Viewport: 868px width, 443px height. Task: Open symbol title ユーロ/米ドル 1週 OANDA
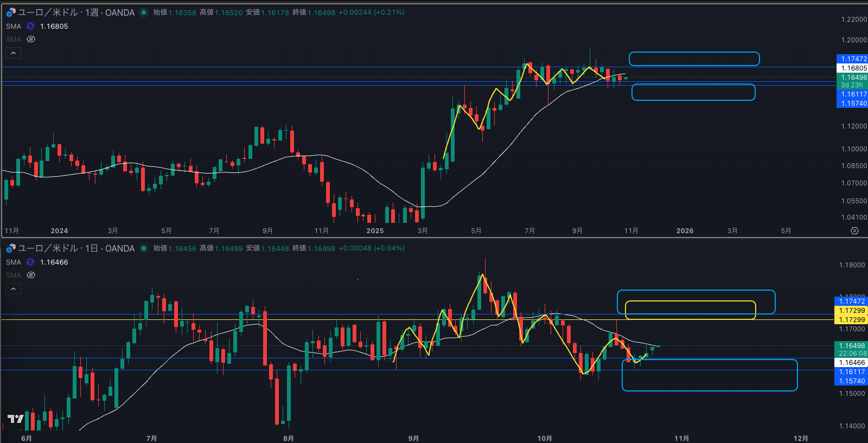pyautogui.click(x=76, y=12)
